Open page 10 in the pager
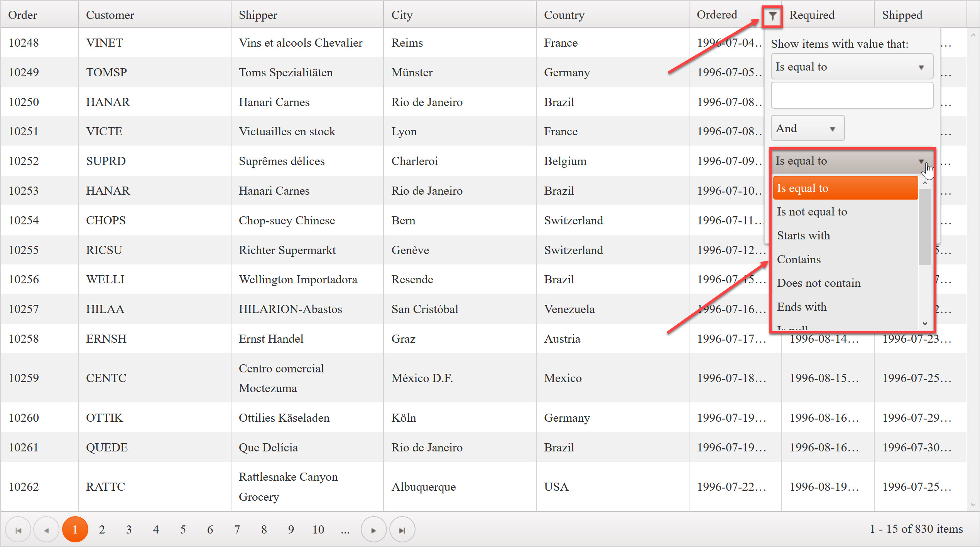The image size is (980, 547). (318, 529)
